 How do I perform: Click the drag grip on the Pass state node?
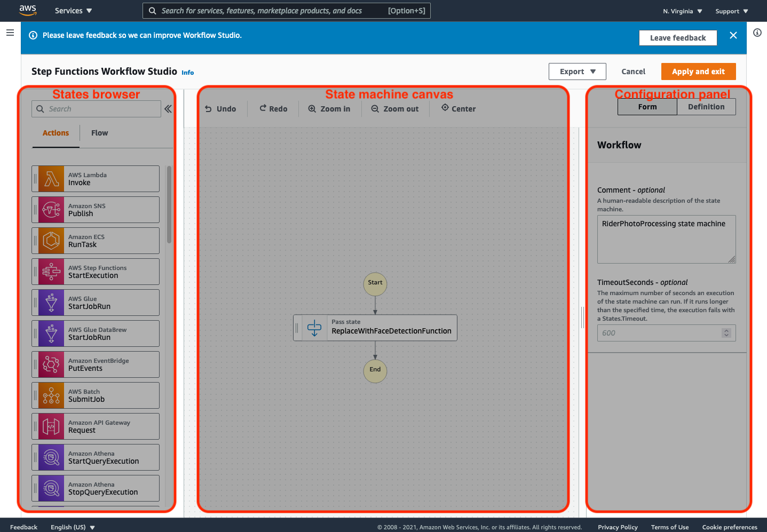pyautogui.click(x=297, y=328)
